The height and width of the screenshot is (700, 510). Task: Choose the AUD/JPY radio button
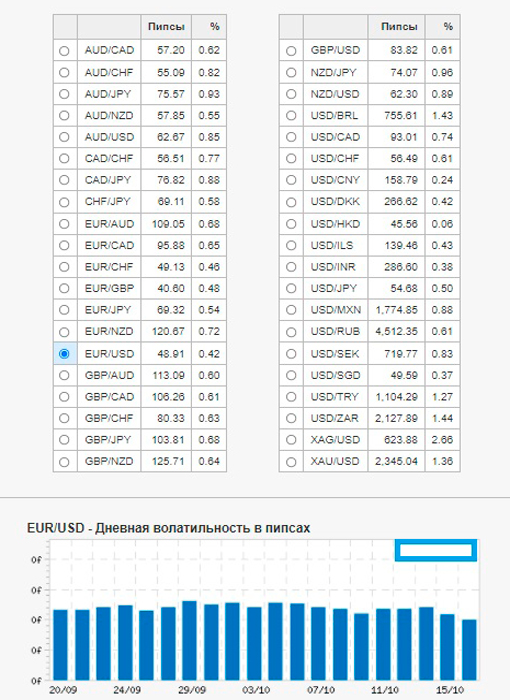pos(64,94)
